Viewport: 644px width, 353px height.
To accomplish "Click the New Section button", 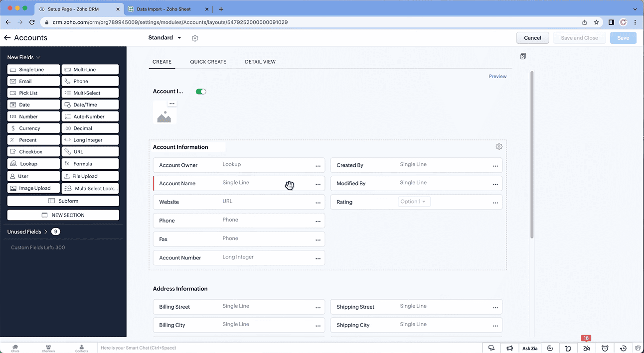I will point(63,215).
